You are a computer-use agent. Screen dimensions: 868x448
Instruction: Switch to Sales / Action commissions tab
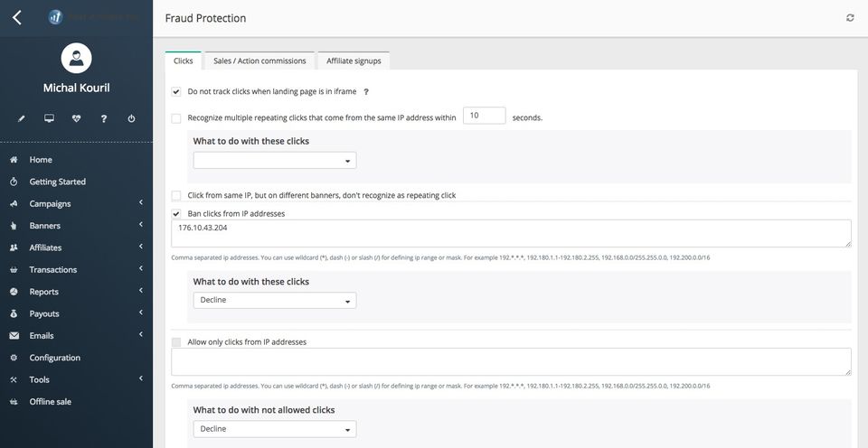[259, 61]
